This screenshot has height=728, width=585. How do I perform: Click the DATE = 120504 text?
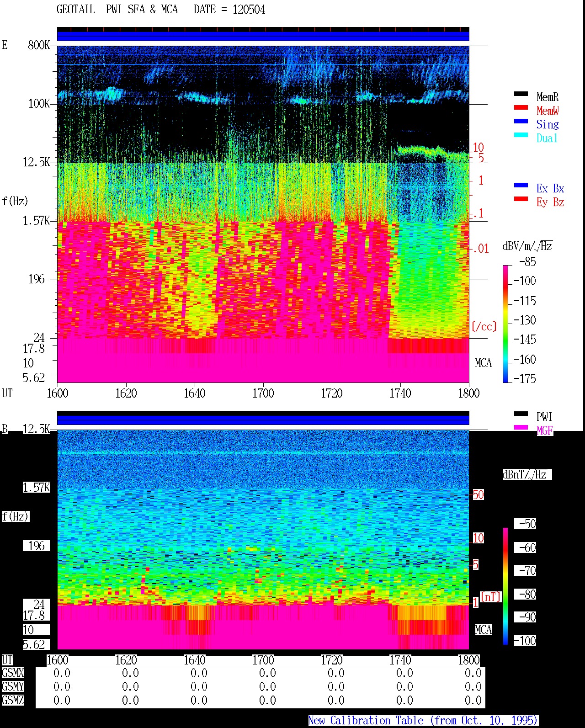coord(229,10)
